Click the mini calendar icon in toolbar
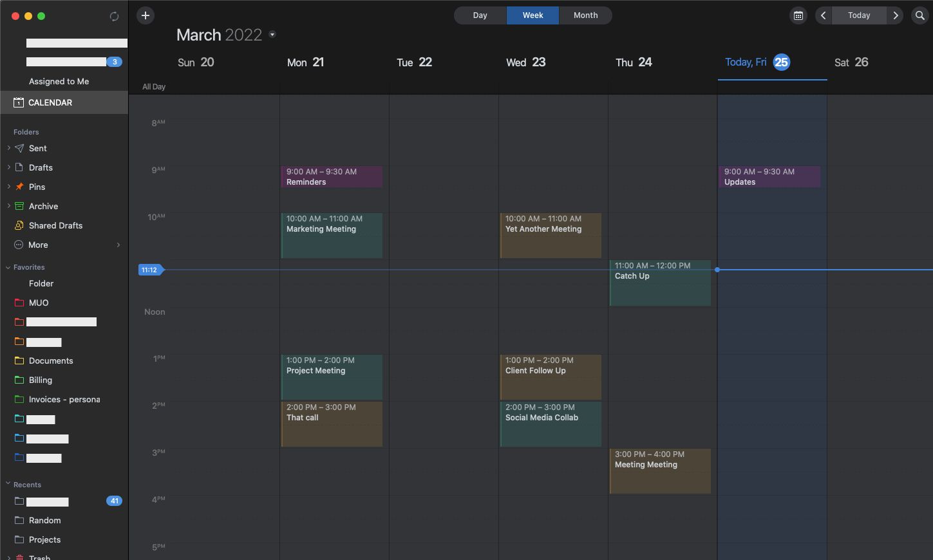The height and width of the screenshot is (560, 933). click(798, 15)
